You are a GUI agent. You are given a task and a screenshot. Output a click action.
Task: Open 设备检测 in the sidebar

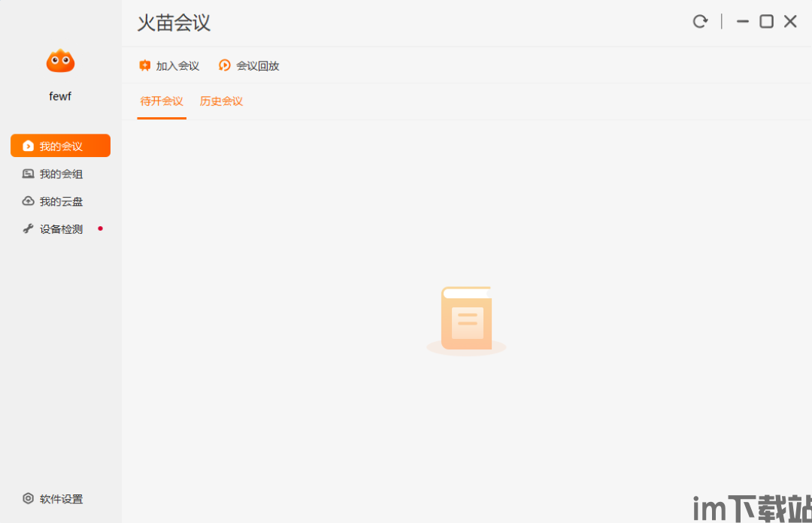click(x=61, y=229)
